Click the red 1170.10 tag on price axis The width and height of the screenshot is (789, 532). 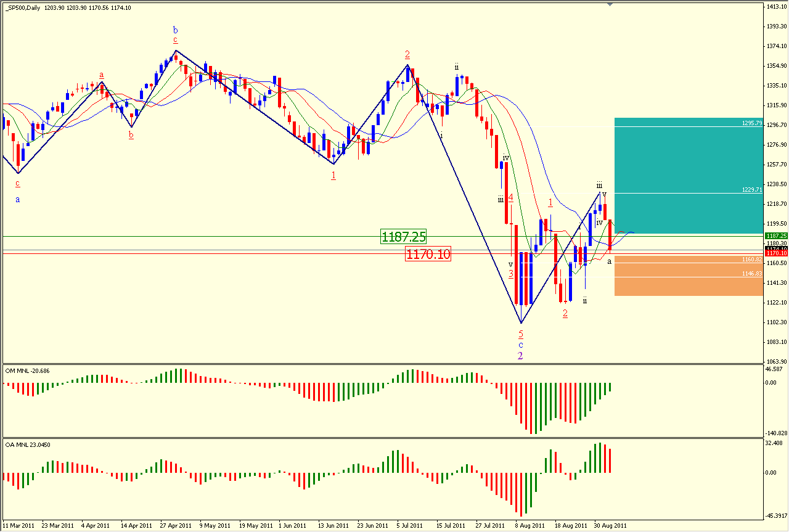point(775,253)
